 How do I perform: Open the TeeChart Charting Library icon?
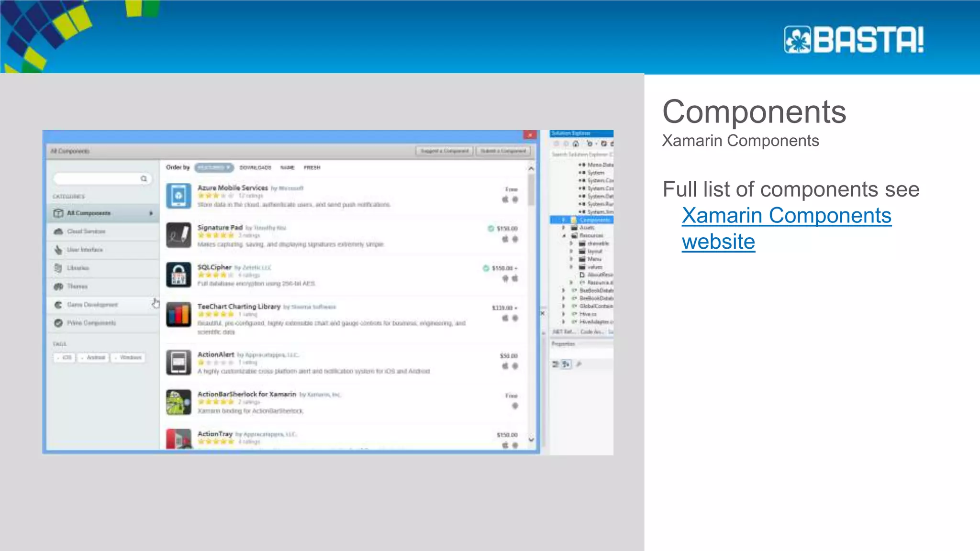178,315
